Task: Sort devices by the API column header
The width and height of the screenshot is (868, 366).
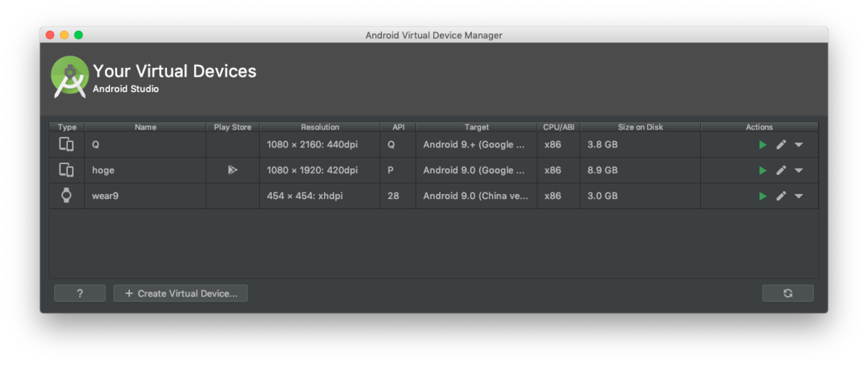Action: [x=398, y=127]
